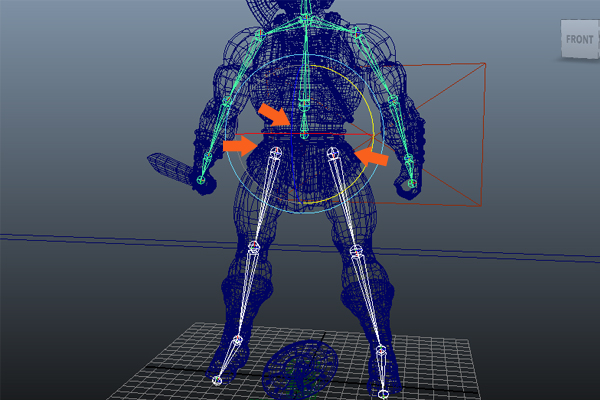Select the root pelvis joint at the waist
Image resolution: width=600 pixels, height=400 pixels.
(304, 134)
